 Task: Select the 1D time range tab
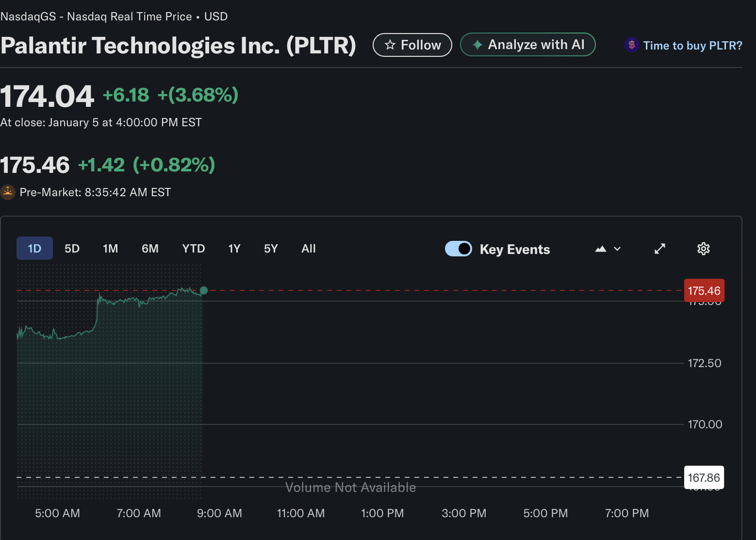(x=34, y=249)
